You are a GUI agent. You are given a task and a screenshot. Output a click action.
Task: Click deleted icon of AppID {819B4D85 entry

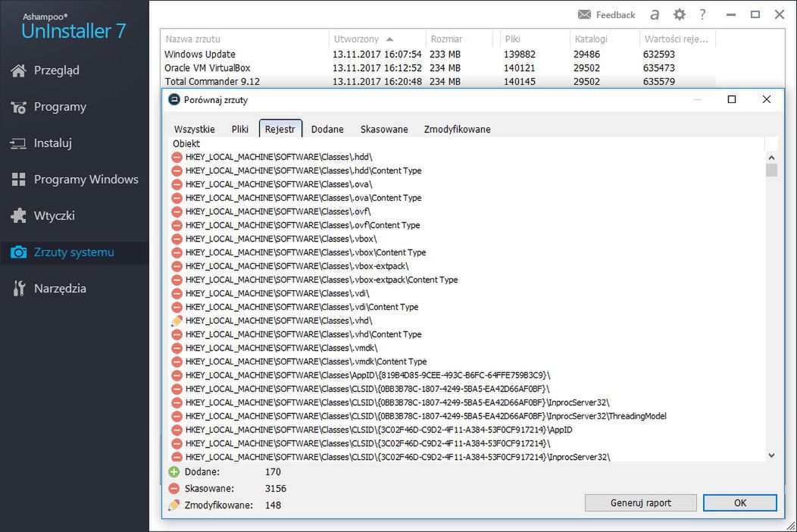click(177, 376)
